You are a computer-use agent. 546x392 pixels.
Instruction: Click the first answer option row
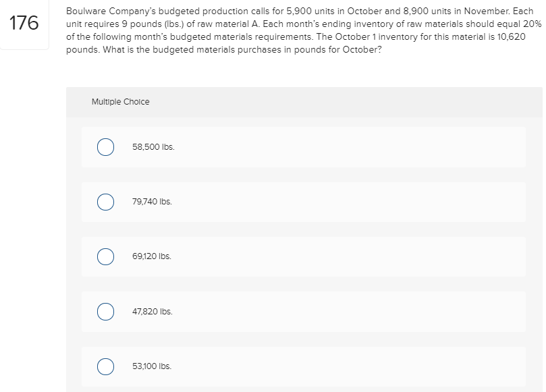[304, 146]
